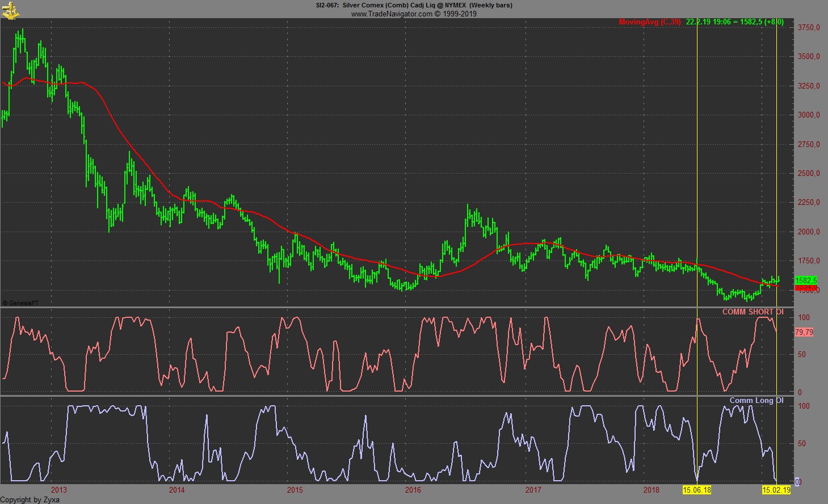Select the red MovingAvg (C,39) indicator label
Screen dimensions: 828x504
coord(650,22)
